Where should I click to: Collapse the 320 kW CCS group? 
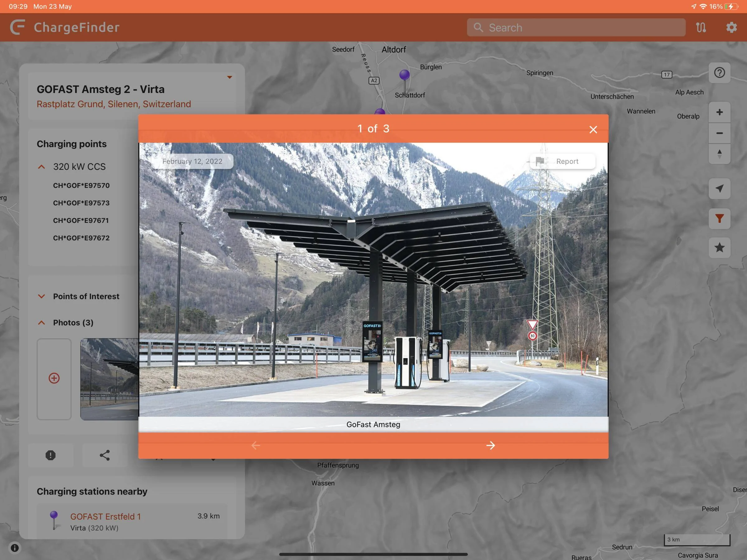click(41, 167)
